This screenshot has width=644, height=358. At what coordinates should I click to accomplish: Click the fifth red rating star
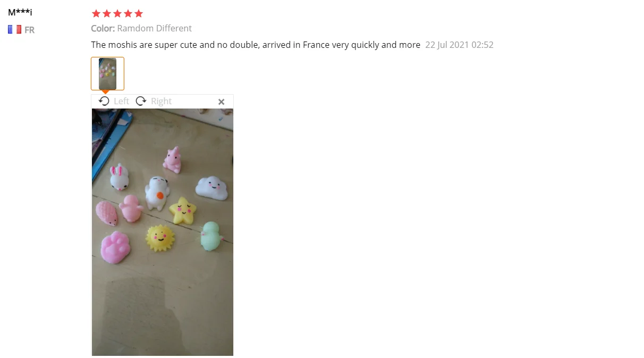click(x=139, y=13)
